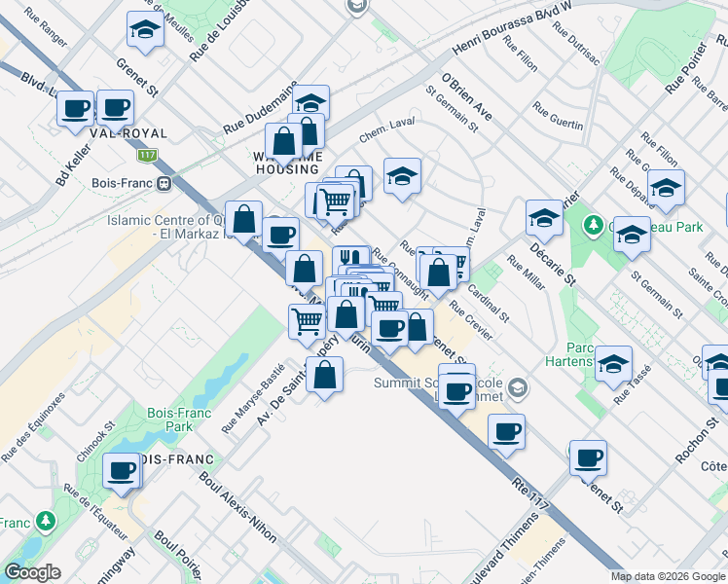Click cafe marker on Rte 117 south of Summit School
Screen dimensions: 728x584
[506, 433]
